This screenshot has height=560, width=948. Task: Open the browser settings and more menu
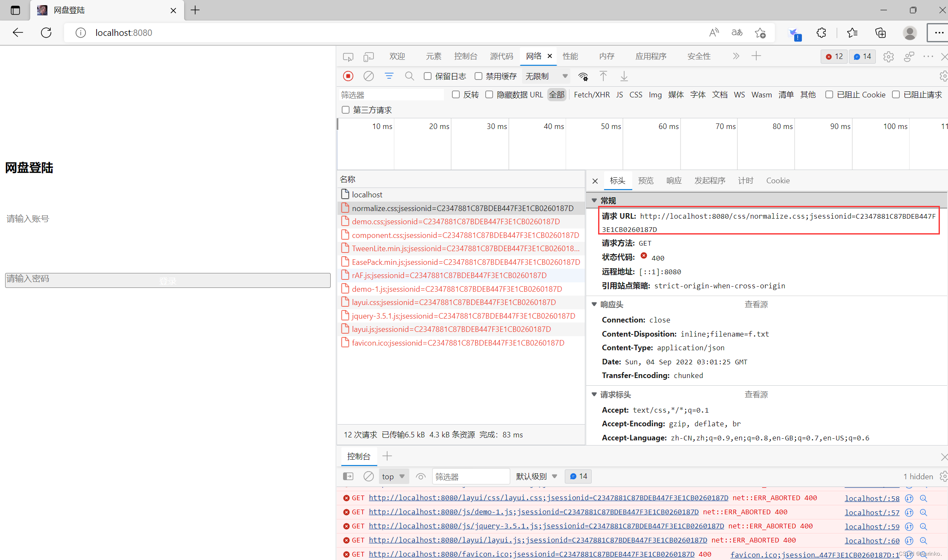click(x=939, y=32)
